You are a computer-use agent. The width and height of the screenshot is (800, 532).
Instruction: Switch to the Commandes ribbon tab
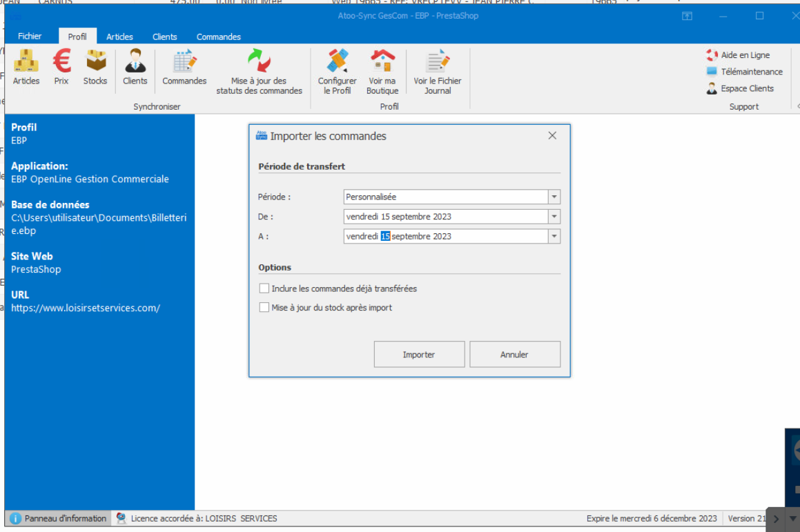218,37
